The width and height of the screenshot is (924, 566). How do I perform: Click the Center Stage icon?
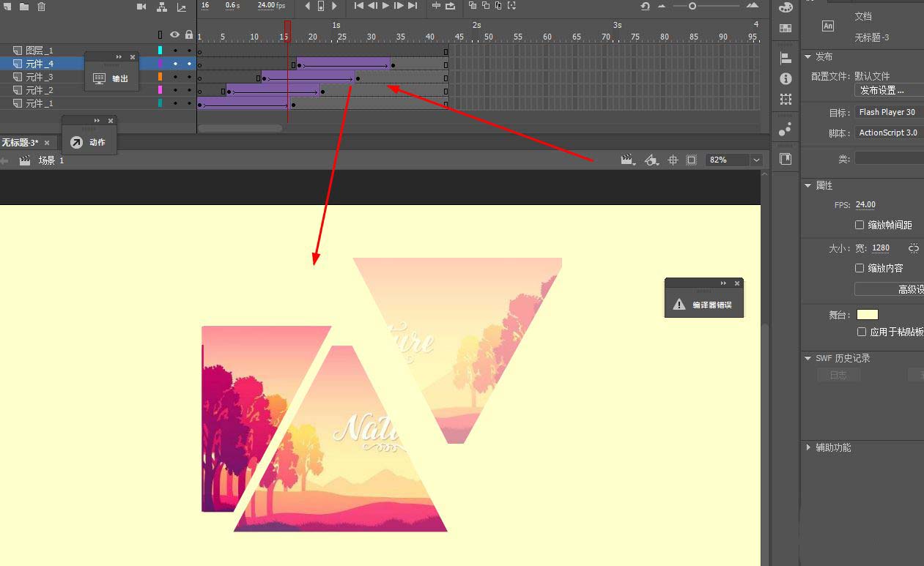673,160
